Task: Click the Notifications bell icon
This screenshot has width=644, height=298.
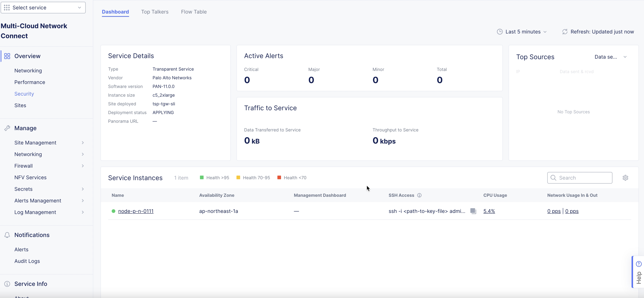Action: pos(7,235)
